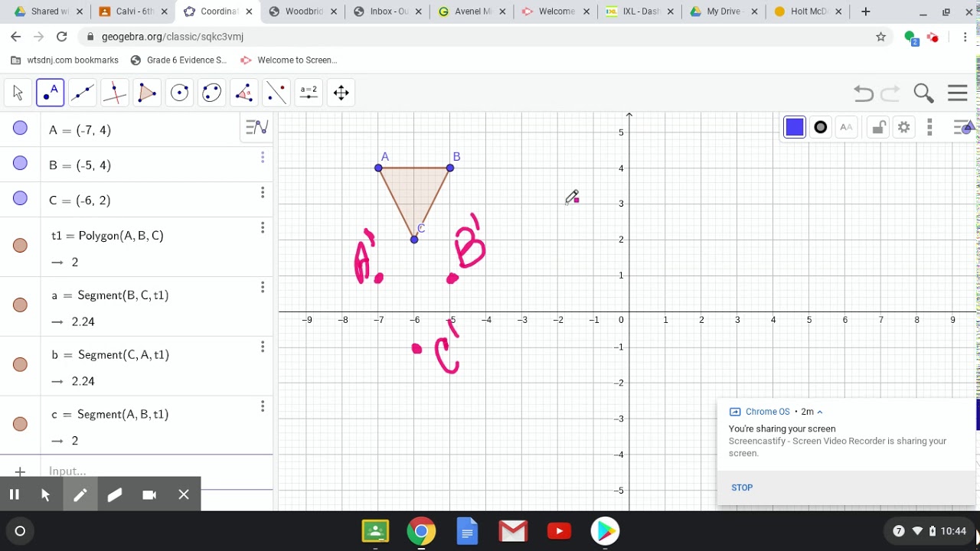This screenshot has width=980, height=551.
Task: Toggle visibility of point C
Action: (21, 198)
